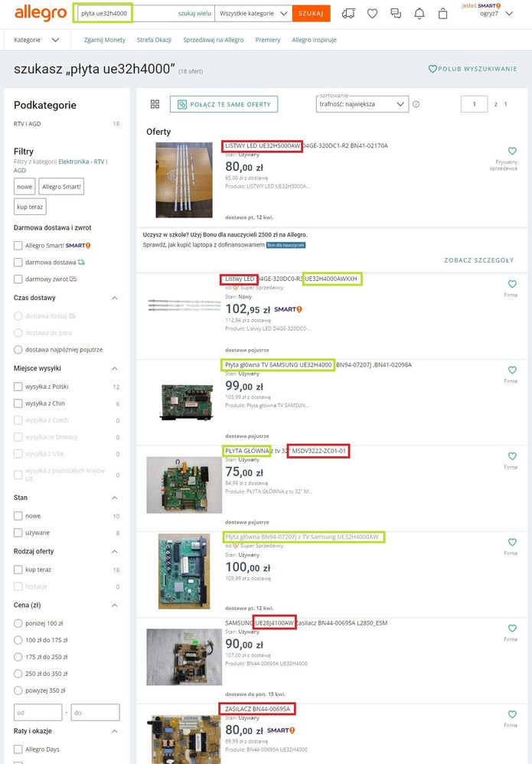Check darmowa dostawa checkbox
This screenshot has height=764, width=532.
point(18,262)
